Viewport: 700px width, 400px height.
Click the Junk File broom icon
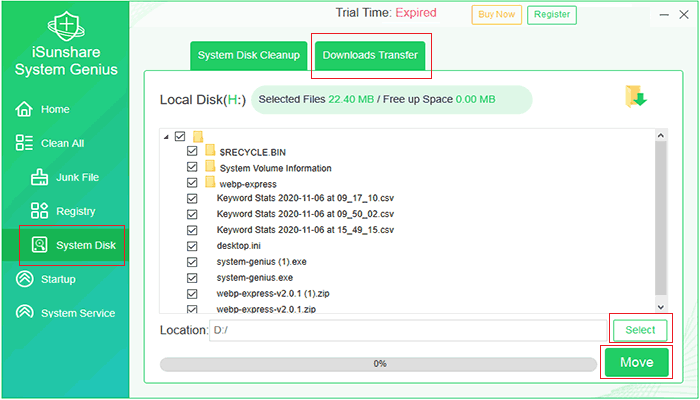tap(39, 177)
